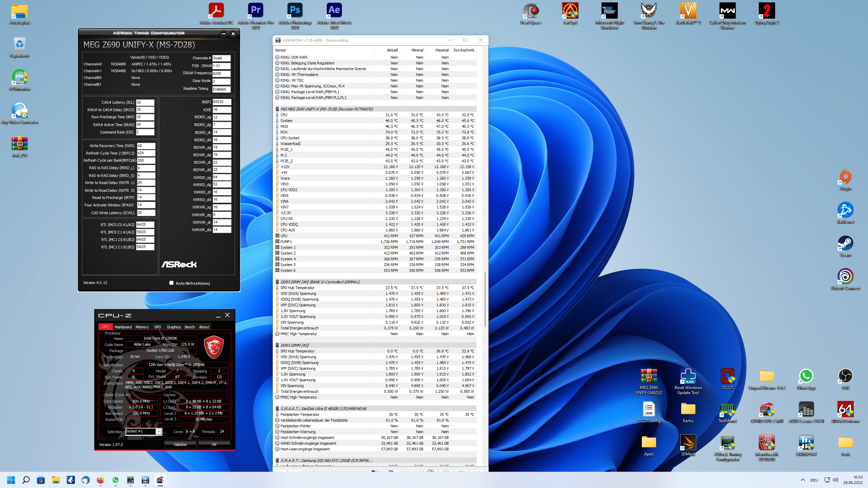Select the Battlefield V desktop icon
Image resolution: width=868 pixels, height=488 pixels.
pos(688,14)
